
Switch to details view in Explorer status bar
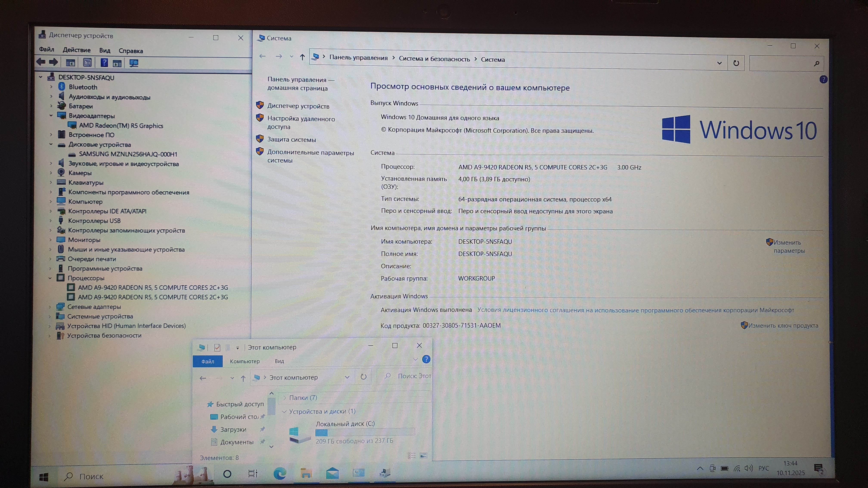coord(411,456)
